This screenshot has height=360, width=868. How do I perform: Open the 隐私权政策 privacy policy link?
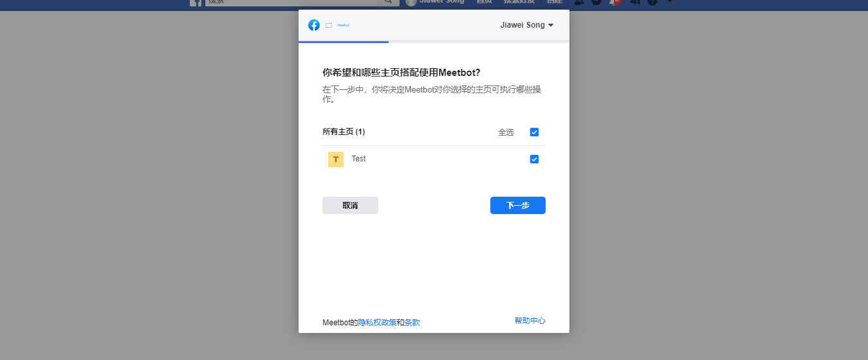[377, 323]
